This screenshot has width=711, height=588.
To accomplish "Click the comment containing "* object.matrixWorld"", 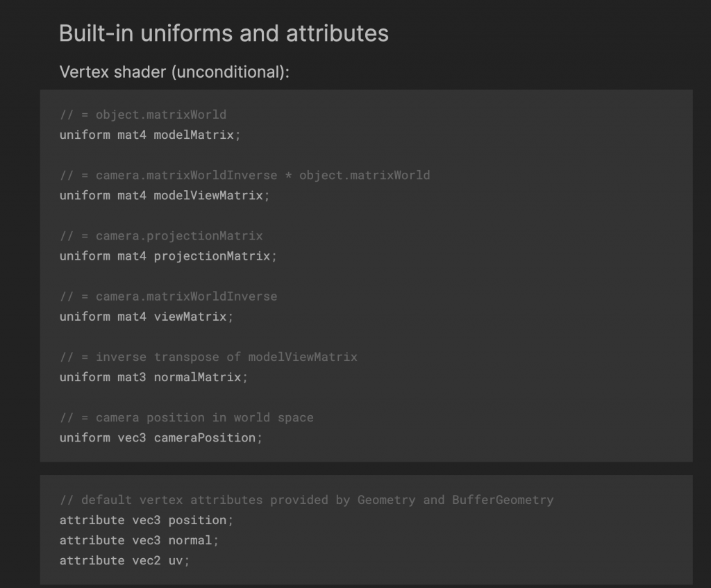I will pos(244,175).
